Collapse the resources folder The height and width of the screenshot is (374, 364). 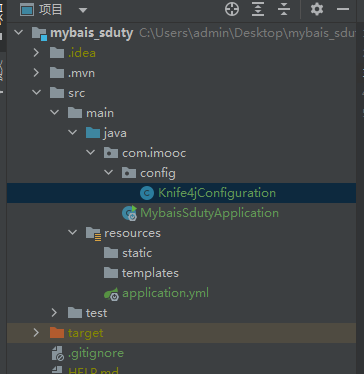coord(72,233)
